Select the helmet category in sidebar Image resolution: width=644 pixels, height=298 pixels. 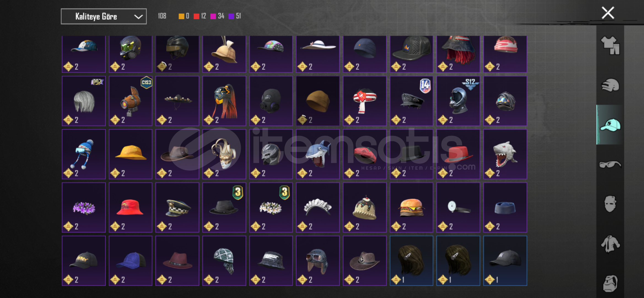pyautogui.click(x=610, y=85)
